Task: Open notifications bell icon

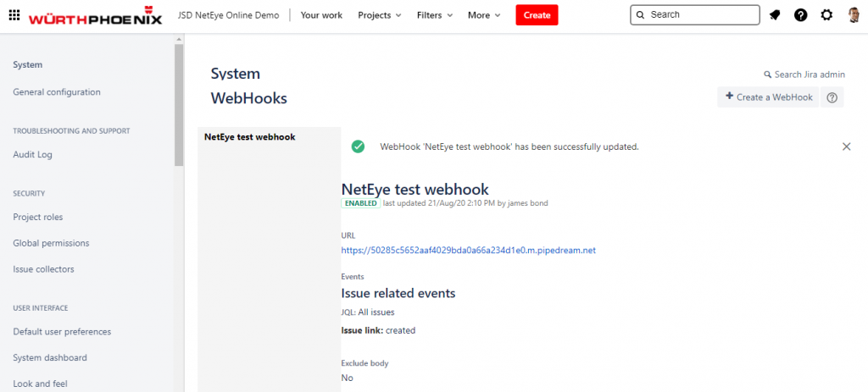Action: (x=775, y=15)
